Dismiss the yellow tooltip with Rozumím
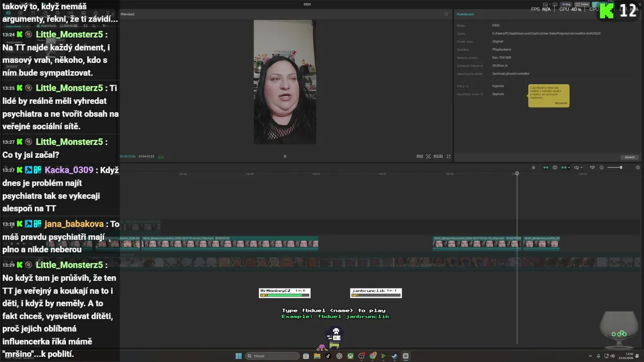Screen dimensions: 644x362 561,103
